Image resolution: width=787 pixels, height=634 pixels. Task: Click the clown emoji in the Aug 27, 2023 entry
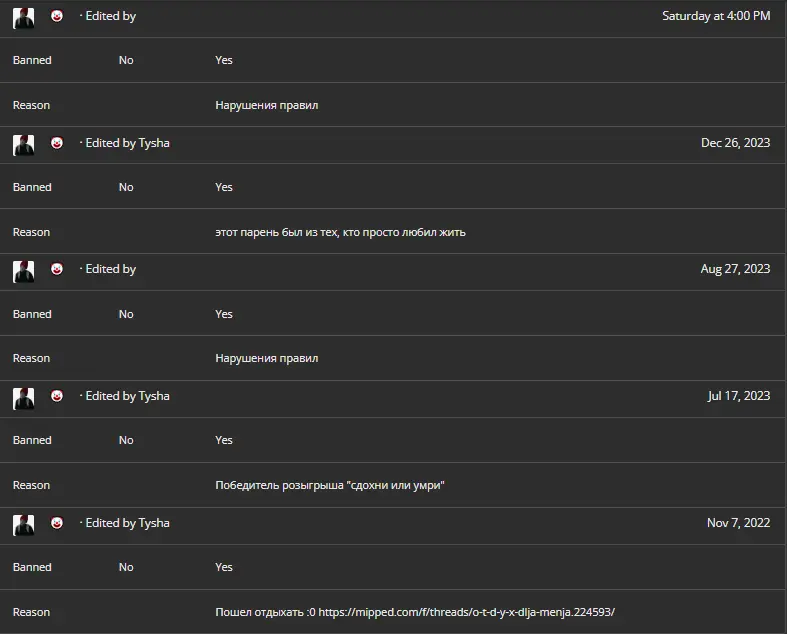[57, 269]
